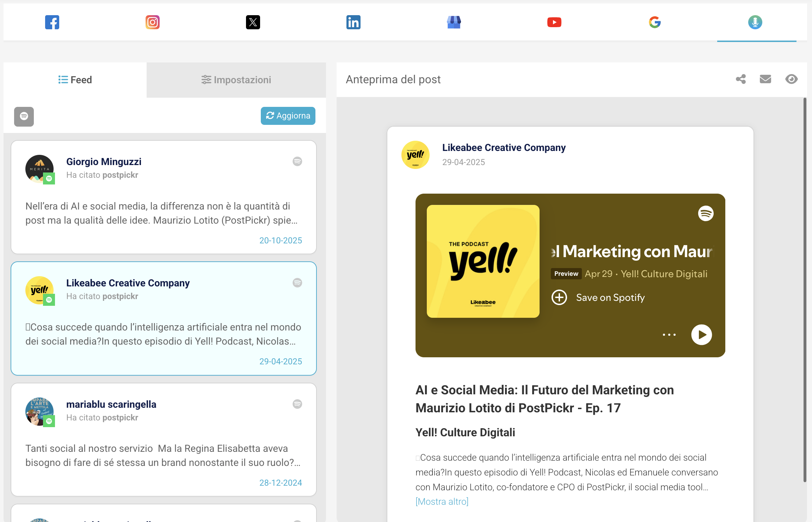Viewport: 812px width, 522px height.
Task: Select the podcast microphone channel icon
Action: tap(755, 22)
